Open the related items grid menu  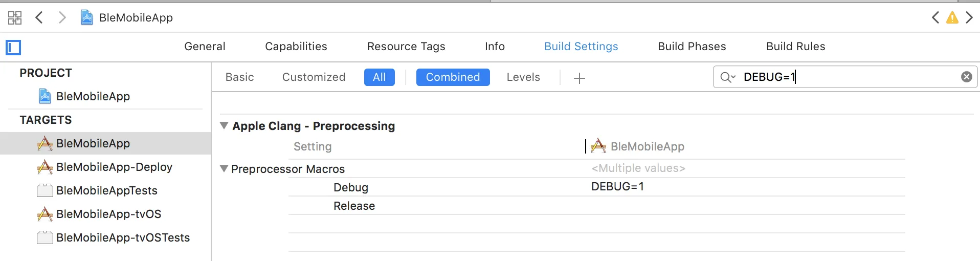pyautogui.click(x=15, y=18)
